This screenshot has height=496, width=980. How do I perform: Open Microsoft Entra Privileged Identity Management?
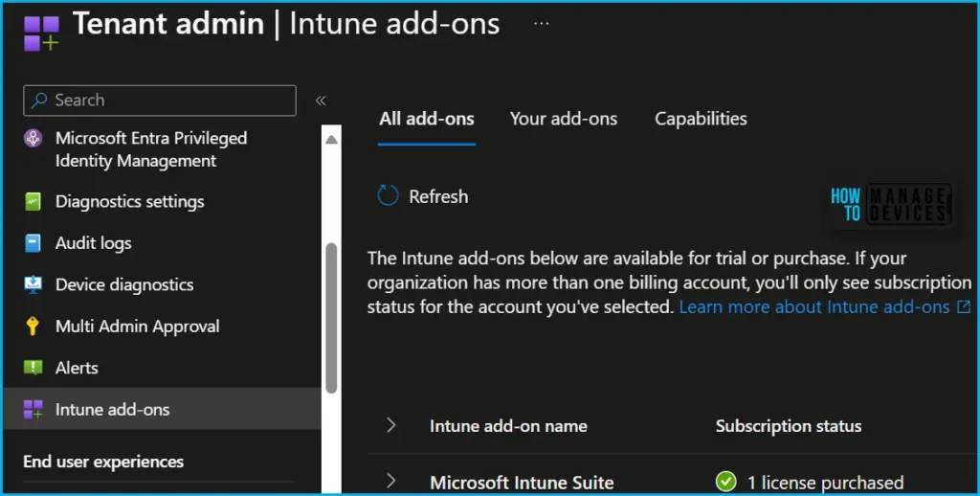point(150,149)
